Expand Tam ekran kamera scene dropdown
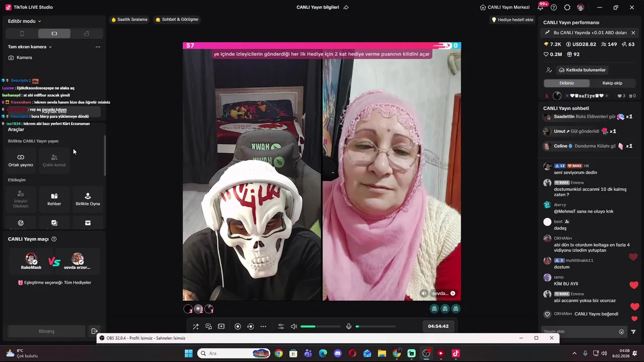The width and height of the screenshot is (644, 362). tap(30, 47)
